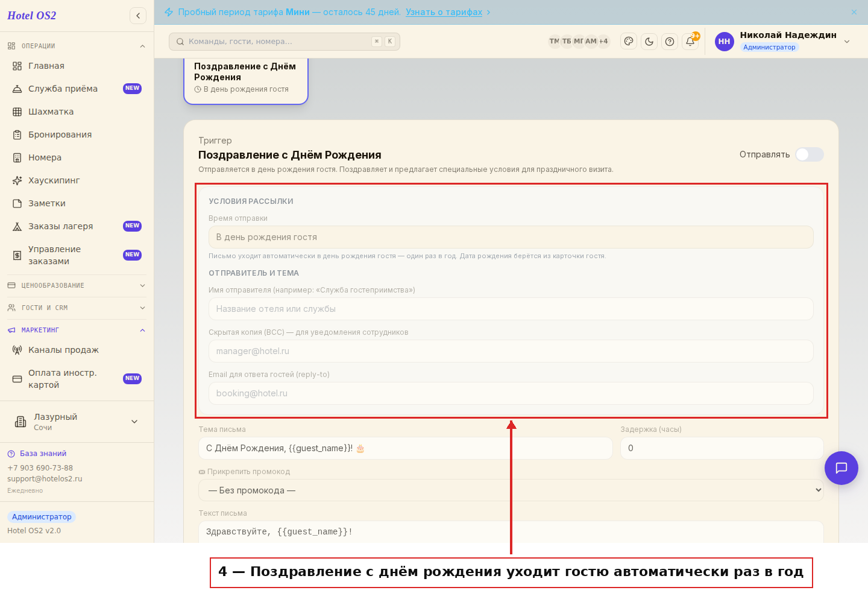
Task: Click the НН profile avatar
Action: point(725,42)
